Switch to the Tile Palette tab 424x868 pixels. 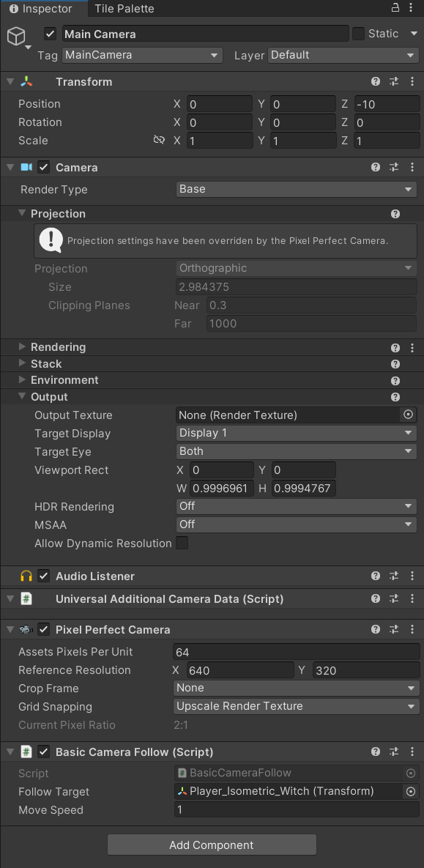tap(124, 9)
